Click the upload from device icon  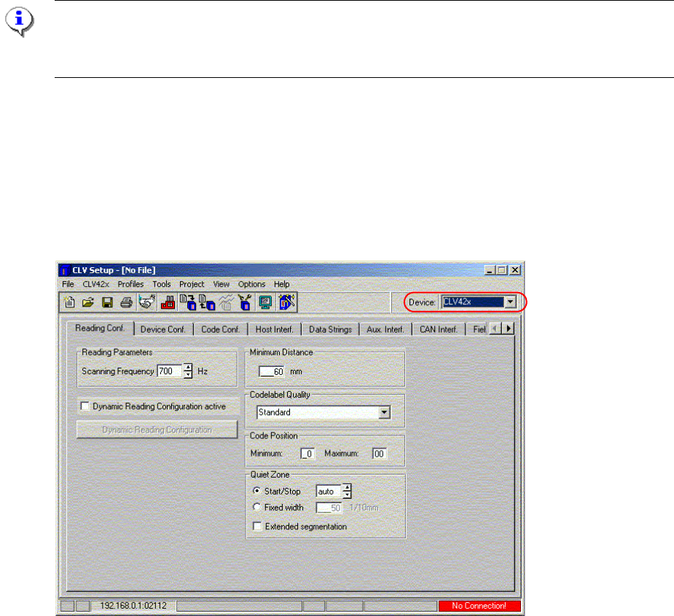click(x=207, y=302)
